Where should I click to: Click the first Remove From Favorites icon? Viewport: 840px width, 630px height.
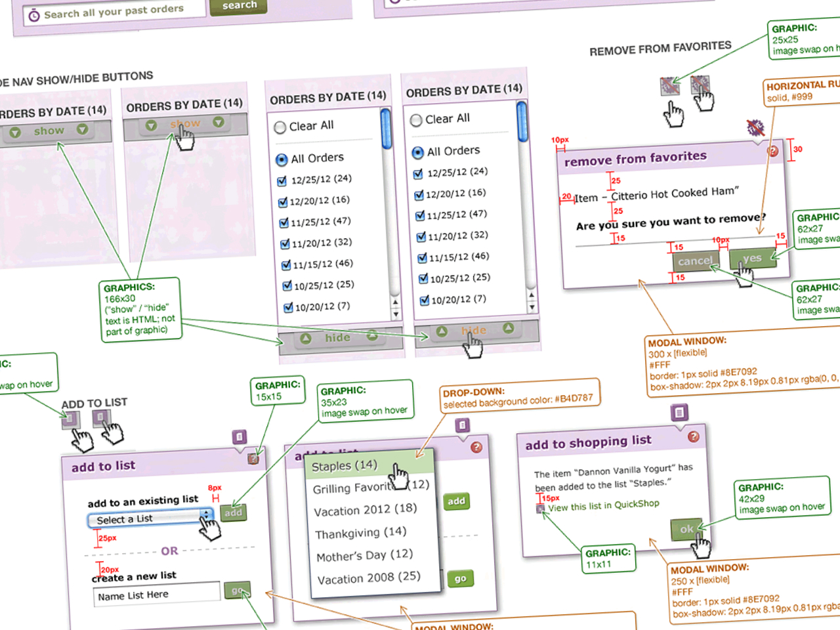point(669,86)
